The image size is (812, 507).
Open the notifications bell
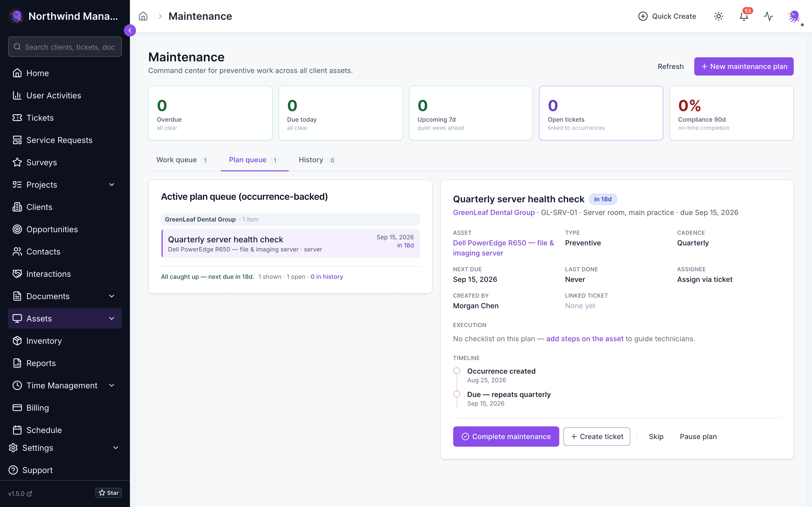[x=744, y=16]
